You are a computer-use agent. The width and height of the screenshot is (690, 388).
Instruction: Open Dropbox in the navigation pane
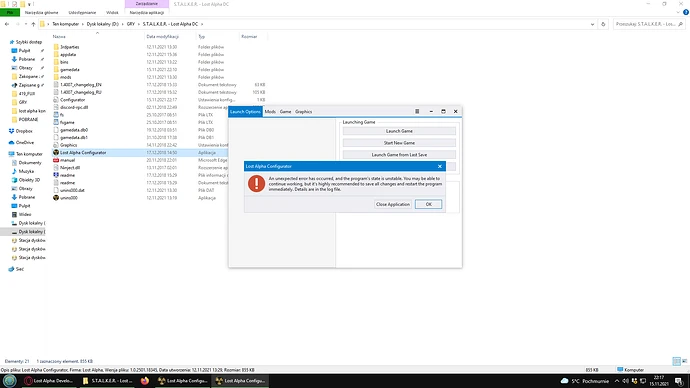(24, 131)
